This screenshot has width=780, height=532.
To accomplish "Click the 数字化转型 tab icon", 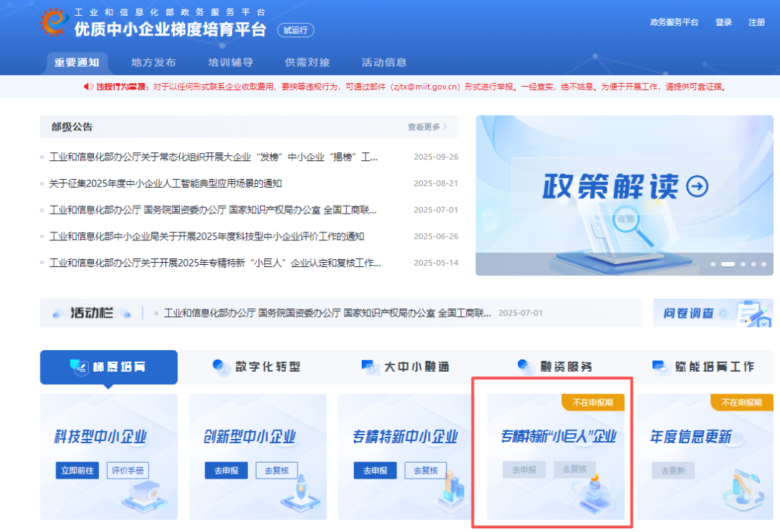I will pos(221,367).
